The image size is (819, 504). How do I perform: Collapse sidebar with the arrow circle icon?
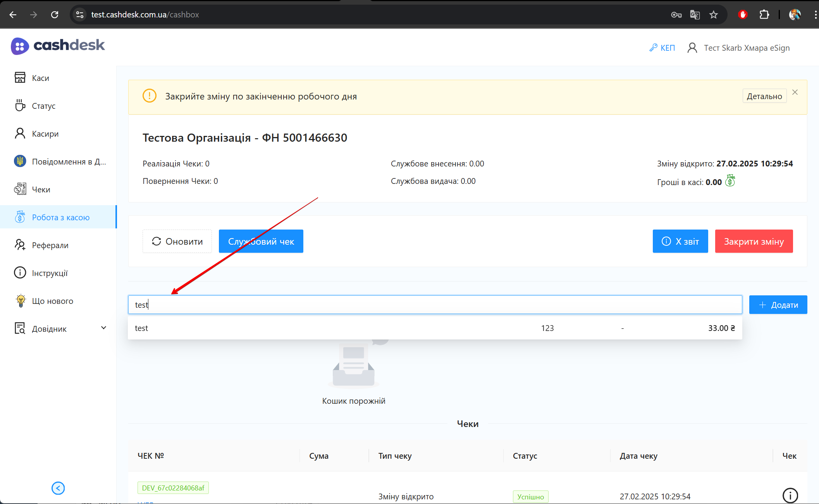(58, 488)
